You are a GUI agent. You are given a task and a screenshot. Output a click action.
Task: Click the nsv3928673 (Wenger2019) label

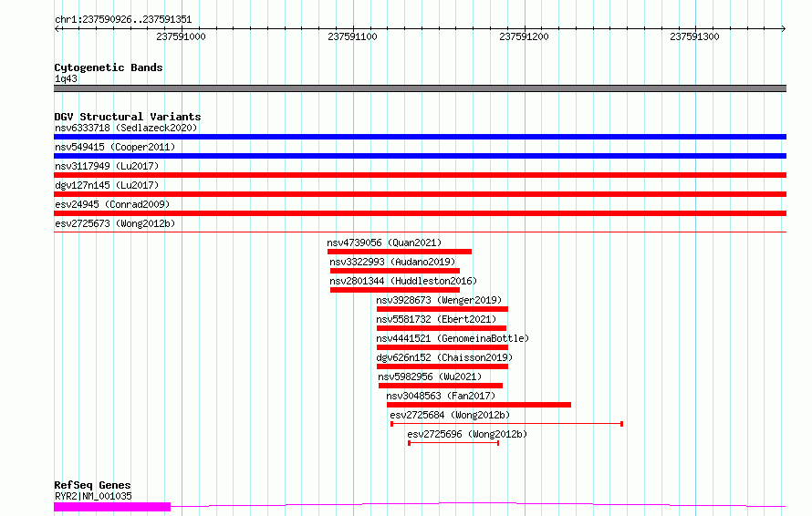(439, 300)
